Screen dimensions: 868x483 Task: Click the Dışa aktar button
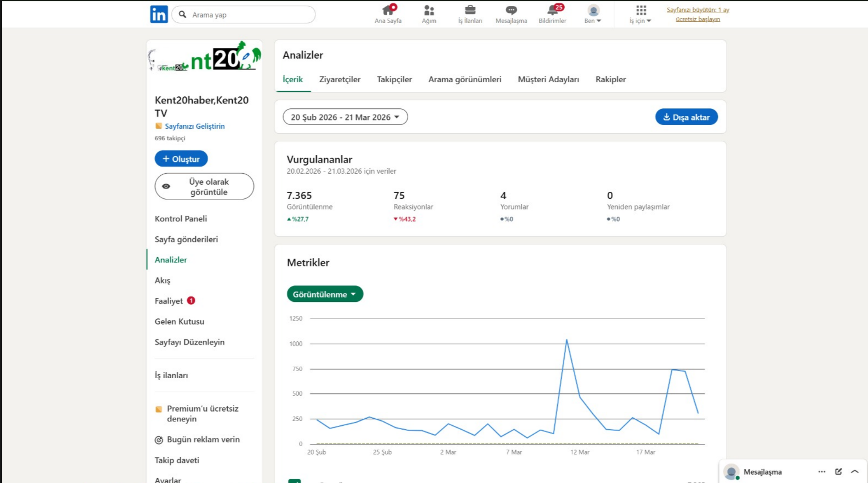point(686,117)
